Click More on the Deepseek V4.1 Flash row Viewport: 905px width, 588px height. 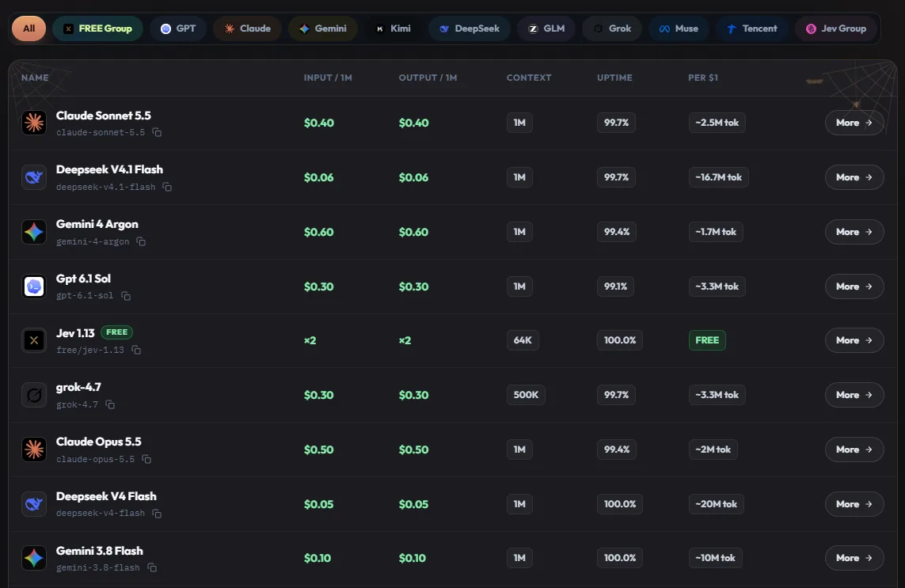pos(854,177)
